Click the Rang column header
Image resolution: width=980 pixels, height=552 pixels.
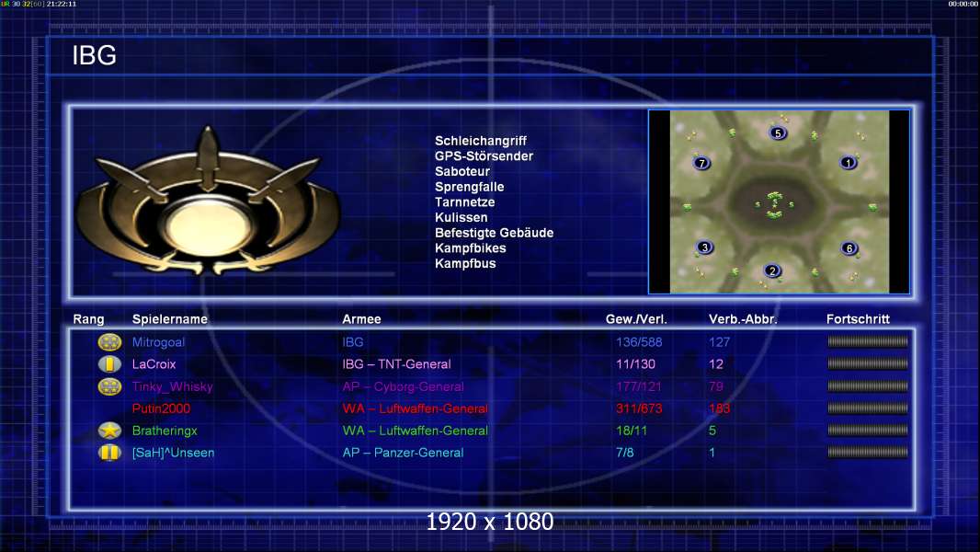pyautogui.click(x=89, y=319)
